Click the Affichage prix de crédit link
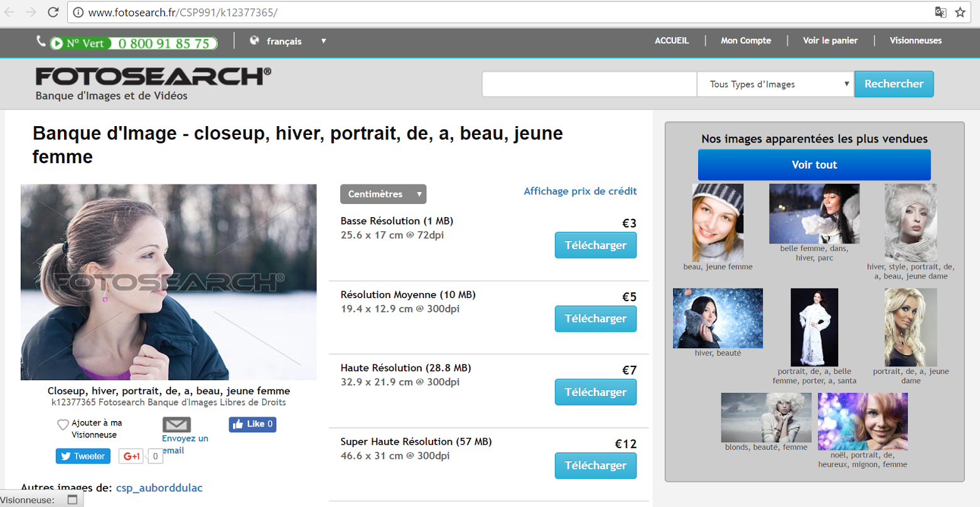Image resolution: width=980 pixels, height=507 pixels. point(580,191)
